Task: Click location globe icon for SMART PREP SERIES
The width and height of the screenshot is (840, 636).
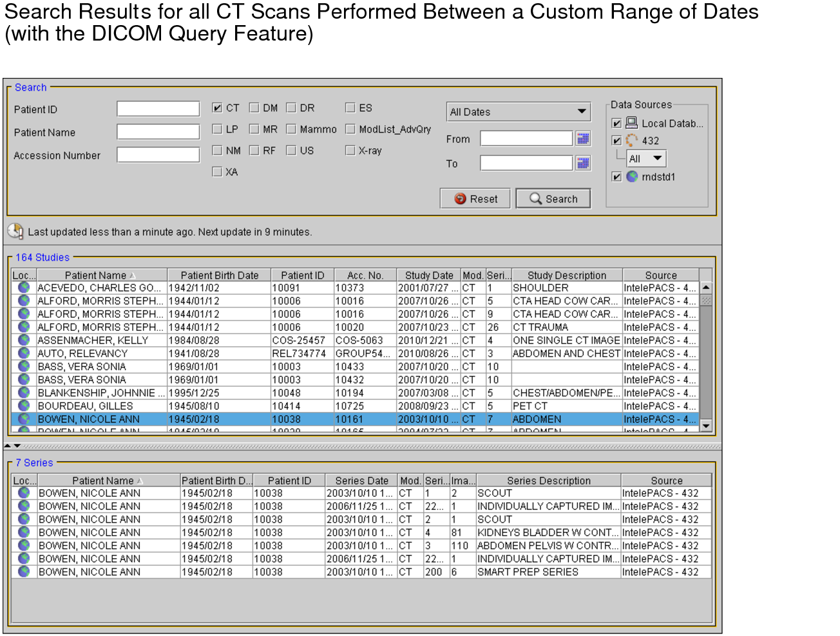Action: tap(24, 572)
